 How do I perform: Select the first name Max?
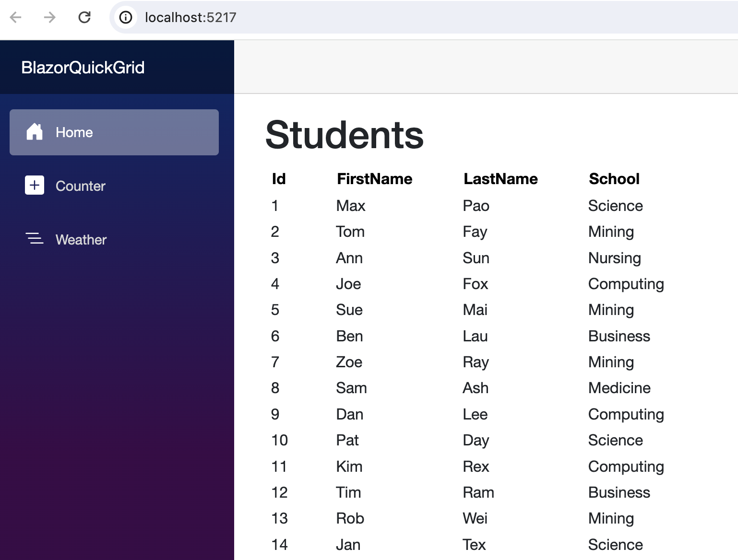pyautogui.click(x=351, y=206)
